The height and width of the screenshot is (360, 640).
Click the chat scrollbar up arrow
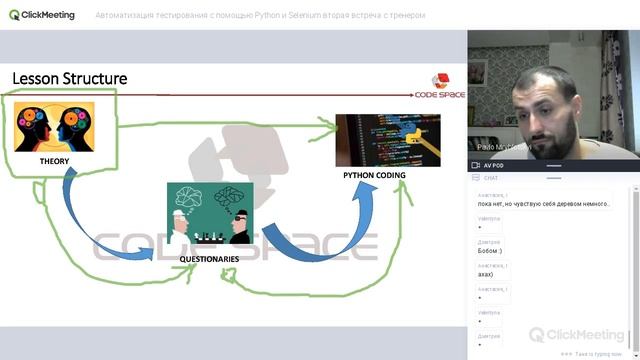pyautogui.click(x=636, y=189)
